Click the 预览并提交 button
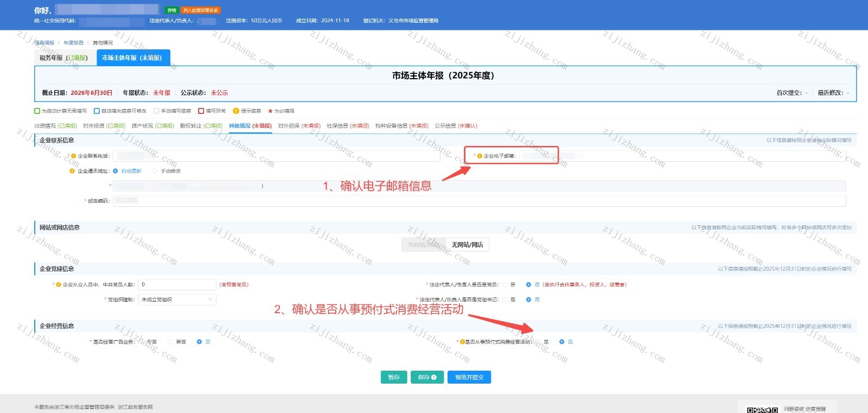Screen dimensions: 868x413 coord(469,377)
